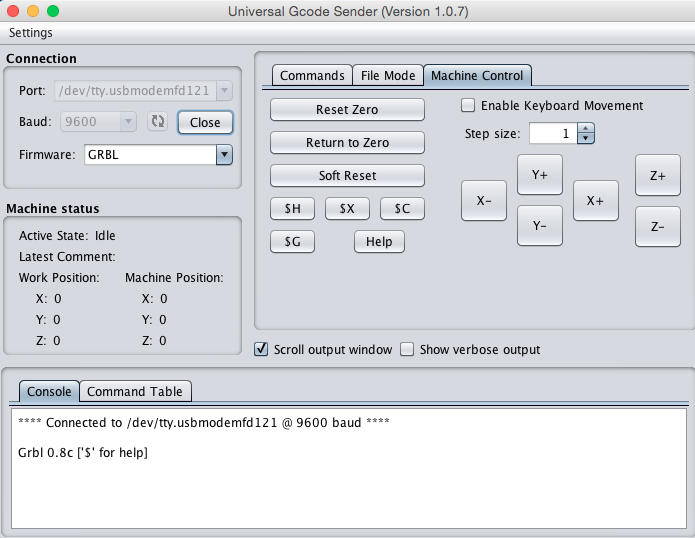The image size is (695, 538).
Task: Toggle Scroll output window checkbox
Action: 261,349
